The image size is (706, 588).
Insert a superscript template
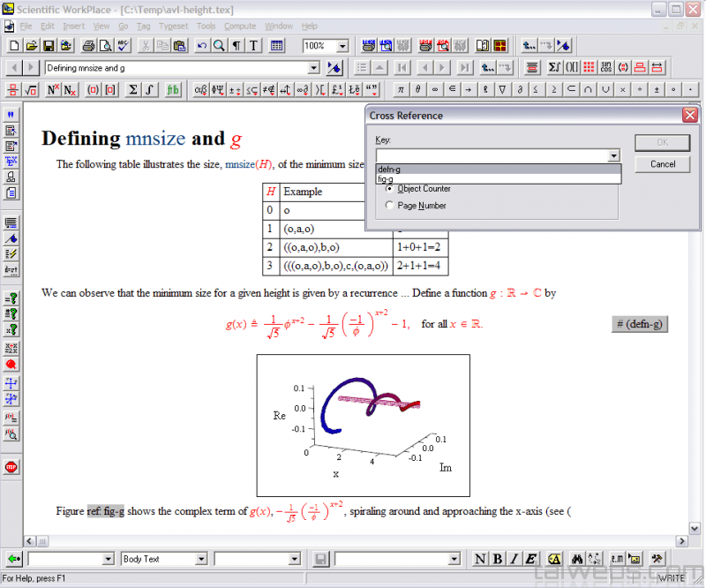pyautogui.click(x=54, y=89)
